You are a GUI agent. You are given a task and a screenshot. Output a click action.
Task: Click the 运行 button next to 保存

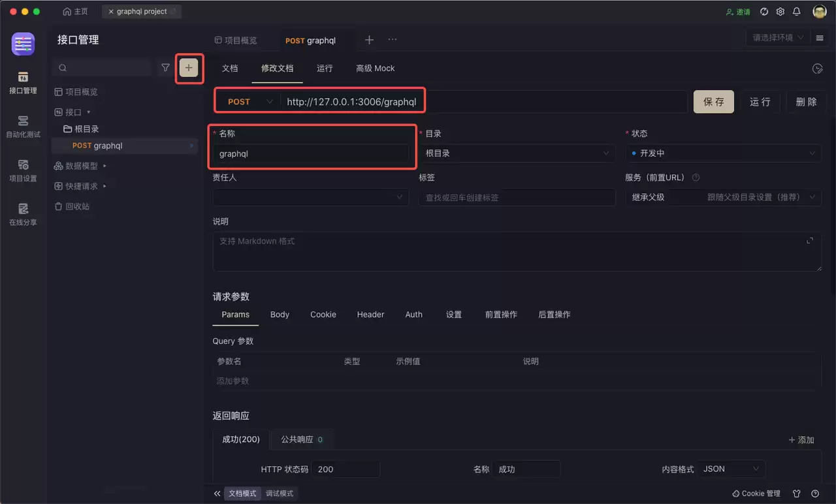pyautogui.click(x=760, y=102)
